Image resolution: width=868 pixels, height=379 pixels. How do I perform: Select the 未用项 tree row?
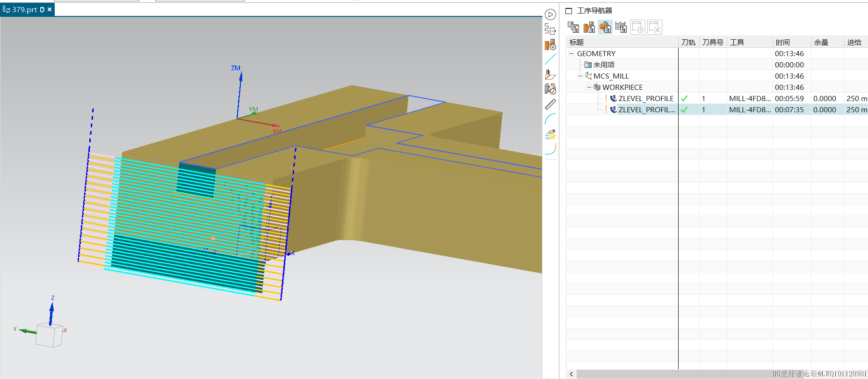(717, 65)
